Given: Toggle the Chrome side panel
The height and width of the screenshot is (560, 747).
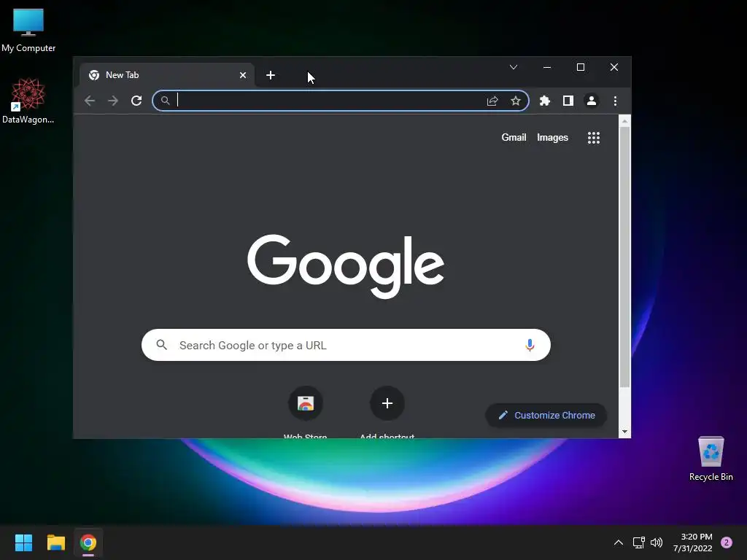Looking at the screenshot, I should click(568, 101).
